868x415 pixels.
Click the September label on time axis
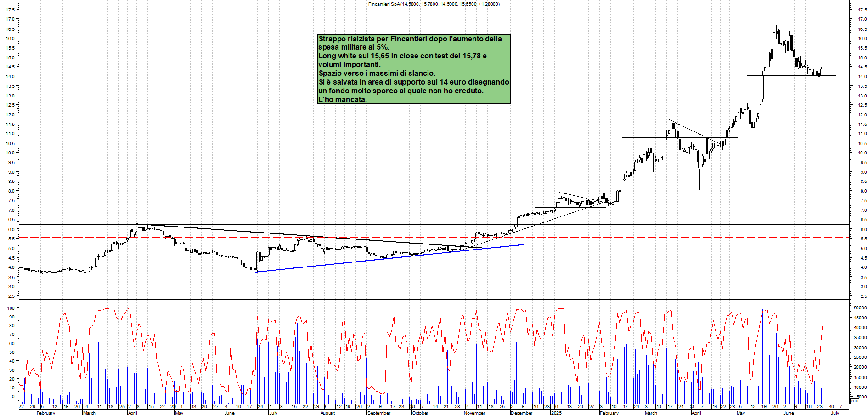379,413
